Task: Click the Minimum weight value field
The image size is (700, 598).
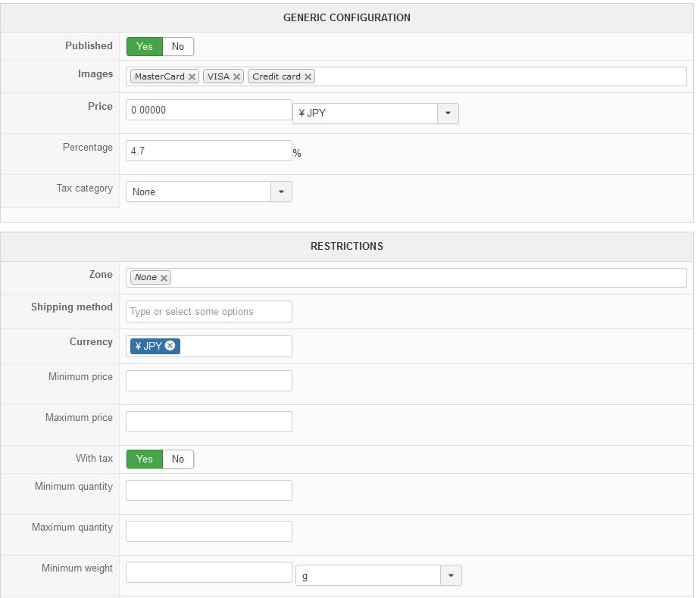Action: point(208,572)
